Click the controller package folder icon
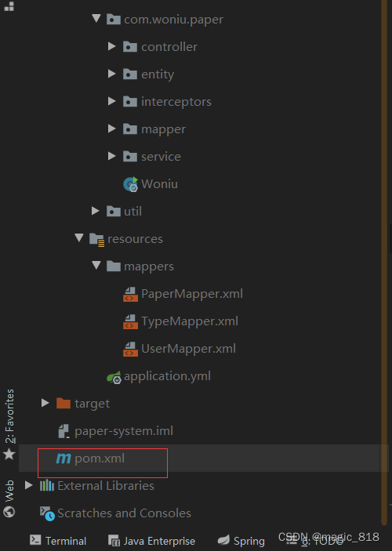This screenshot has width=392, height=551. pos(130,47)
